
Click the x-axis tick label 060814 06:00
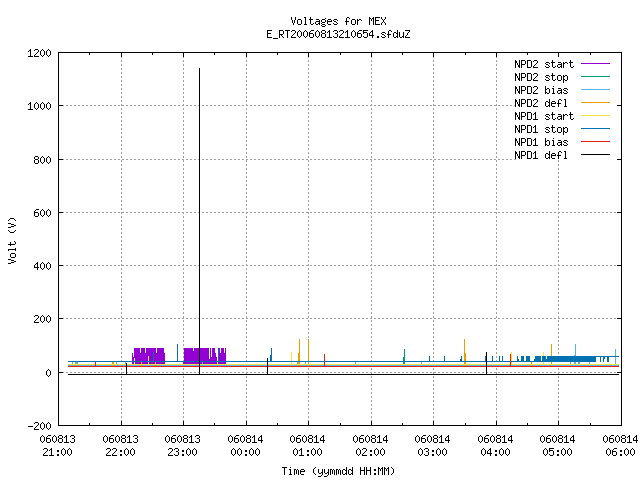point(620,446)
